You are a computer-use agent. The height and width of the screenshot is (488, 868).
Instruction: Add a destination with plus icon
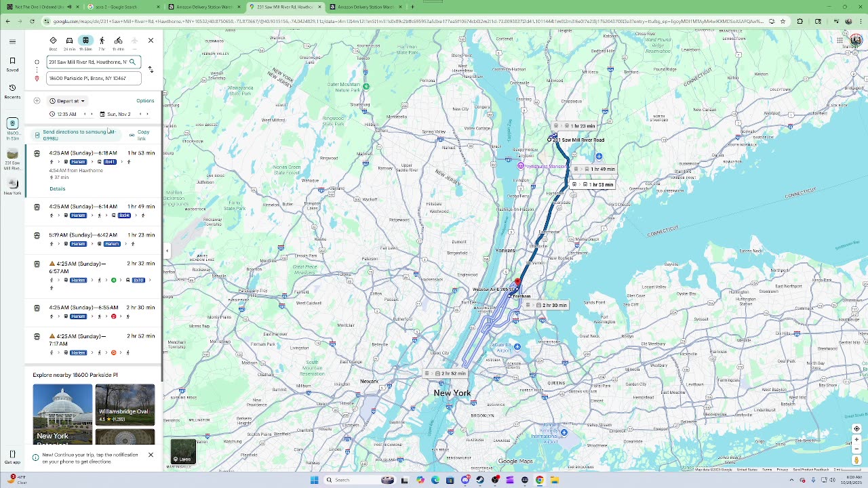pos(37,101)
